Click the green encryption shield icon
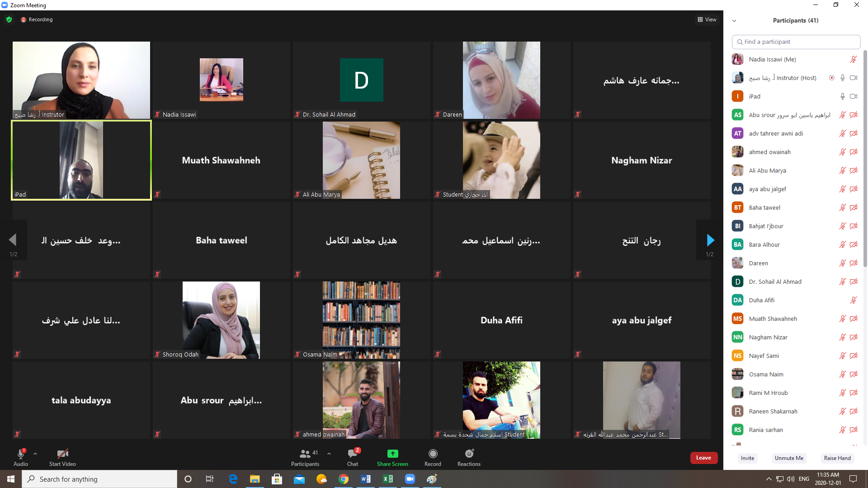Image resolution: width=868 pixels, height=488 pixels. click(x=9, y=19)
